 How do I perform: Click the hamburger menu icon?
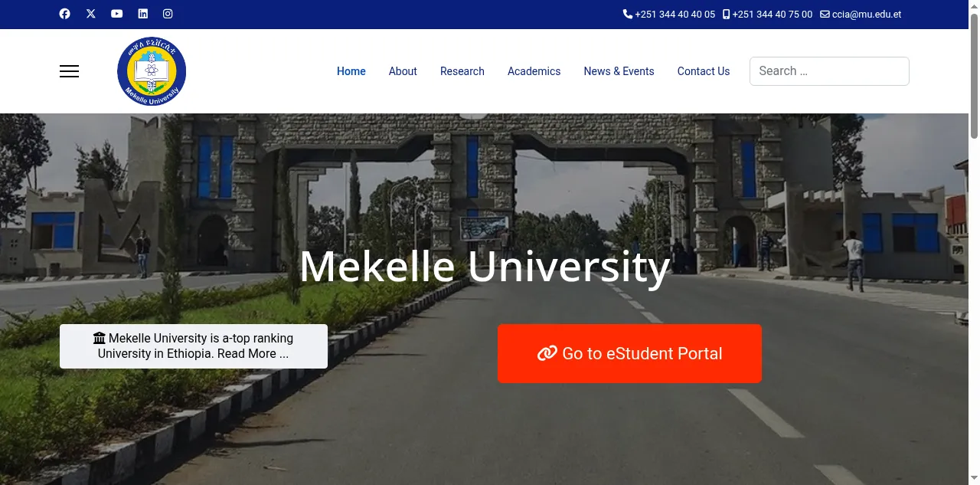(70, 71)
